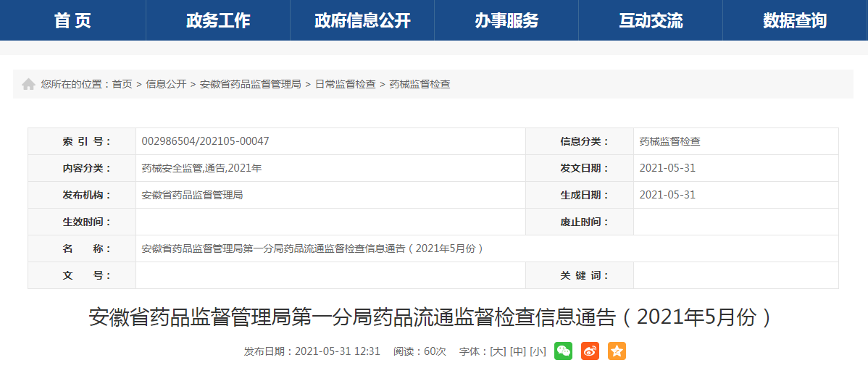Go to 政府信息公开 in the top navigation
868x368 pixels.
(x=362, y=20)
